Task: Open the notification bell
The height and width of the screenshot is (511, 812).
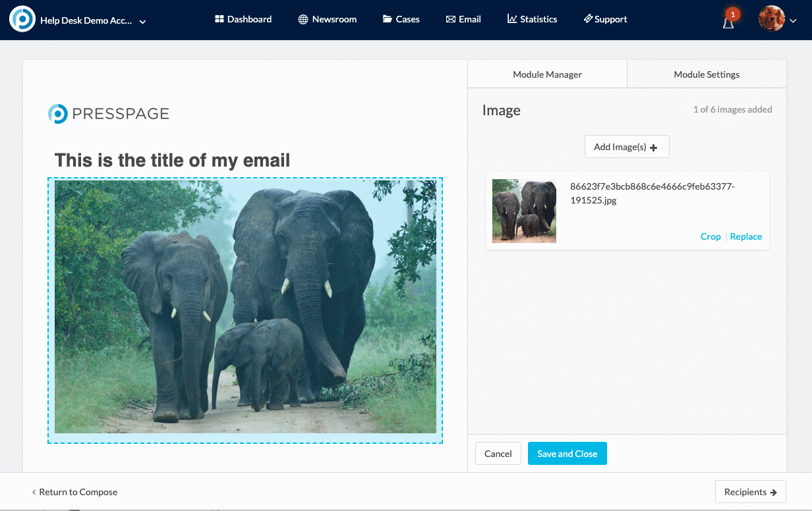Action: [x=728, y=21]
